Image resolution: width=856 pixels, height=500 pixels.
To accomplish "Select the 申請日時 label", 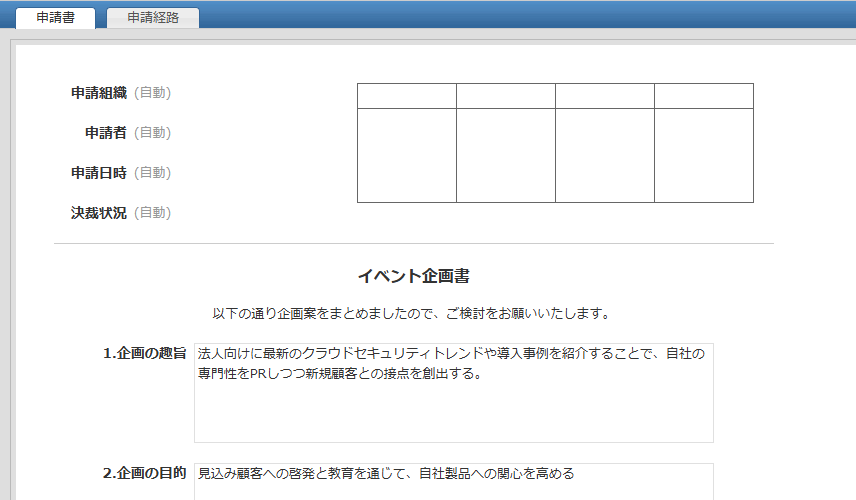I will click(98, 173).
